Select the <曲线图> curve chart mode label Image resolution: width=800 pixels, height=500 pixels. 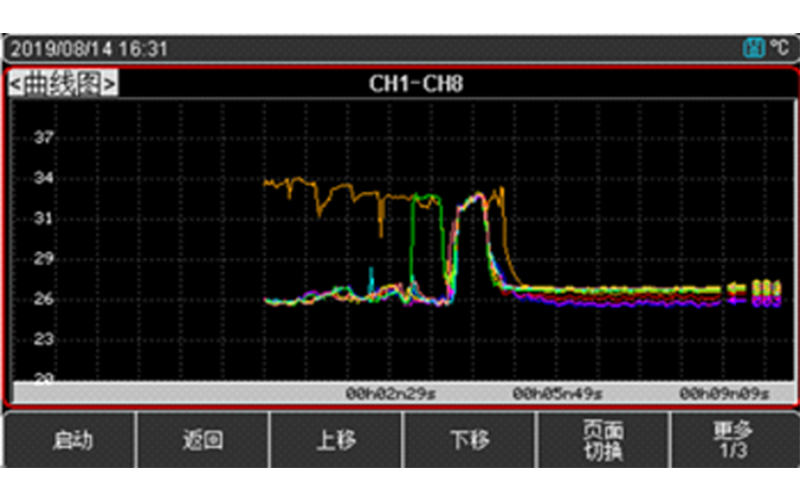63,83
